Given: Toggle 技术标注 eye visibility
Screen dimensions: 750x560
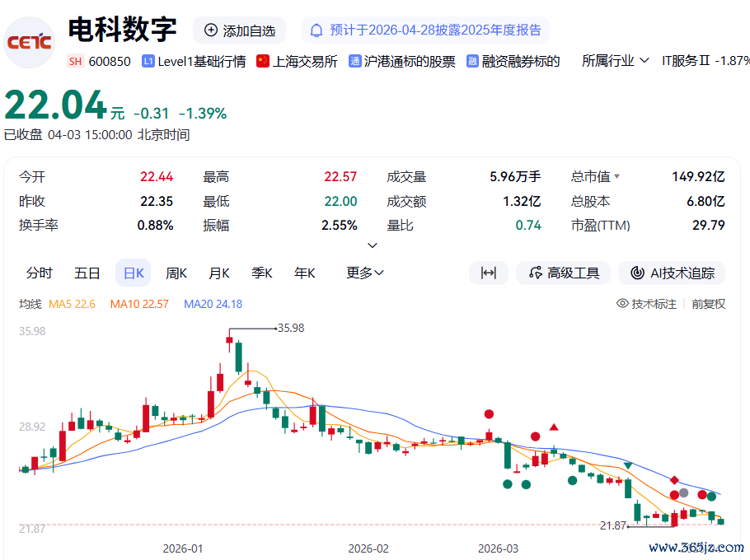Looking at the screenshot, I should (621, 303).
